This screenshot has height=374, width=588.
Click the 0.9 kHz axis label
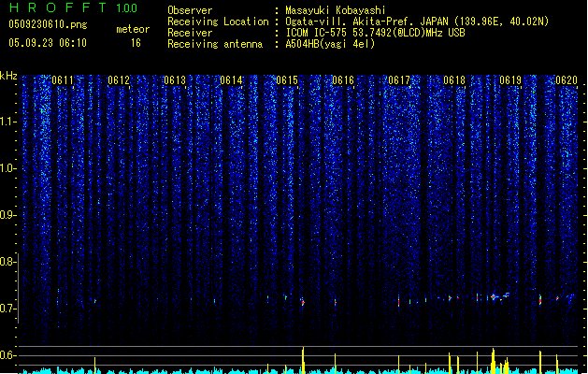7,215
